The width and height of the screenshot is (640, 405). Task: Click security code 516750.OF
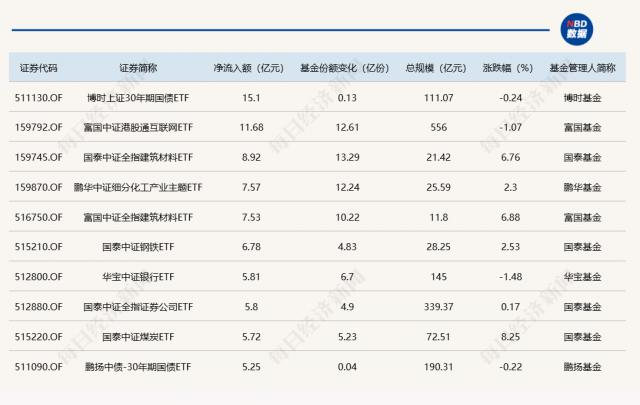click(41, 216)
